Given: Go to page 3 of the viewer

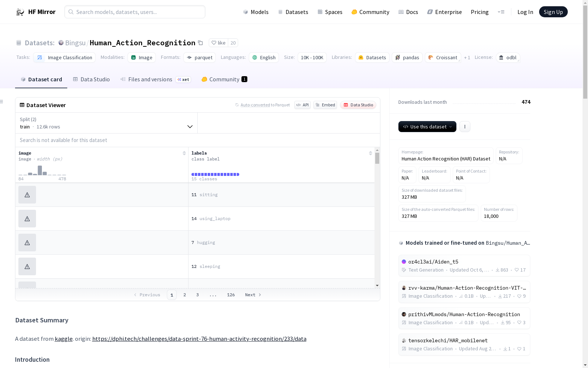Looking at the screenshot, I should tap(197, 295).
